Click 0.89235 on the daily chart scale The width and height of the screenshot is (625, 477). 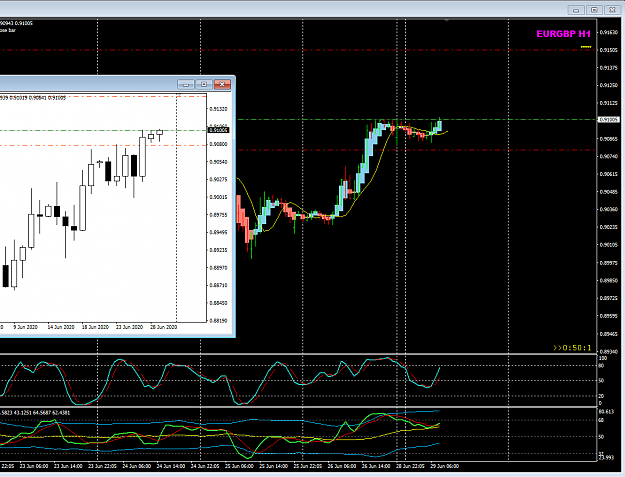[218, 250]
